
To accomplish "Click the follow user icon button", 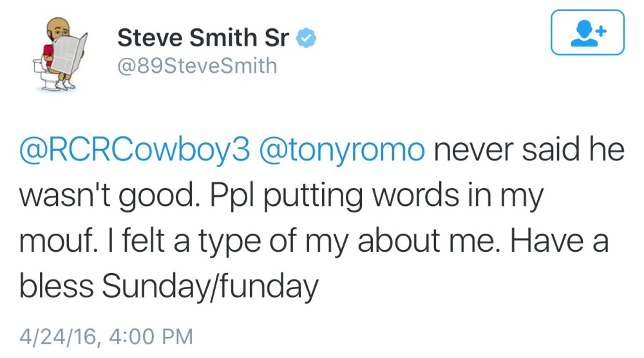I will [587, 32].
